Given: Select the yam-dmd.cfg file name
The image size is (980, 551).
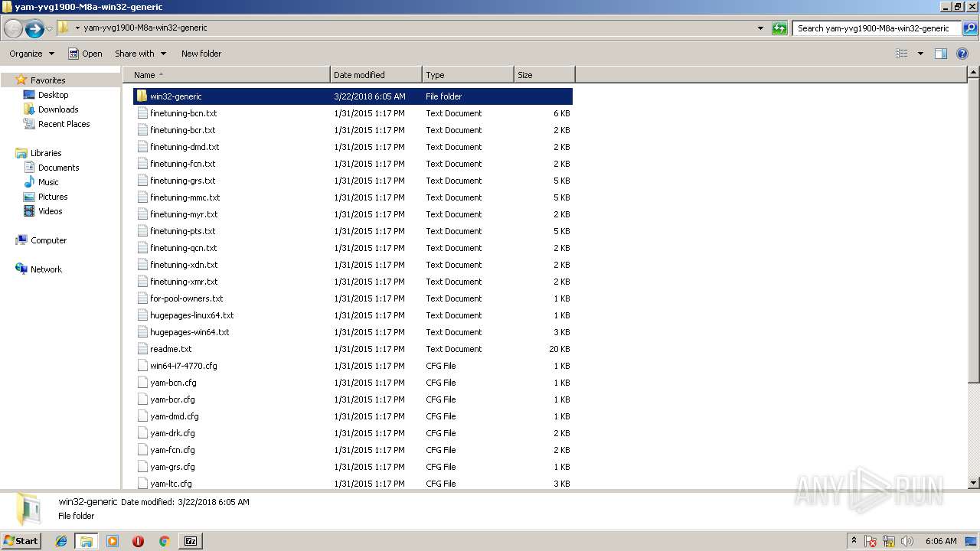Looking at the screenshot, I should [174, 416].
